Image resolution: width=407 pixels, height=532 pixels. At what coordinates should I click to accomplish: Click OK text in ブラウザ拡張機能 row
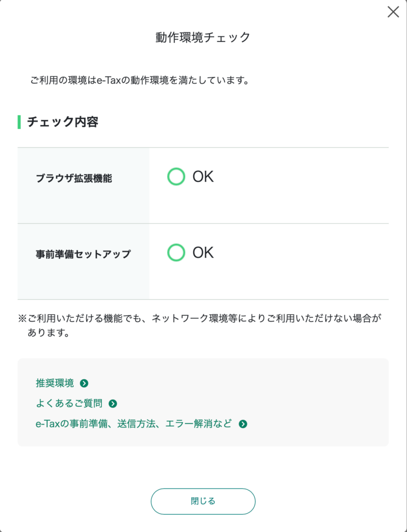tap(203, 177)
